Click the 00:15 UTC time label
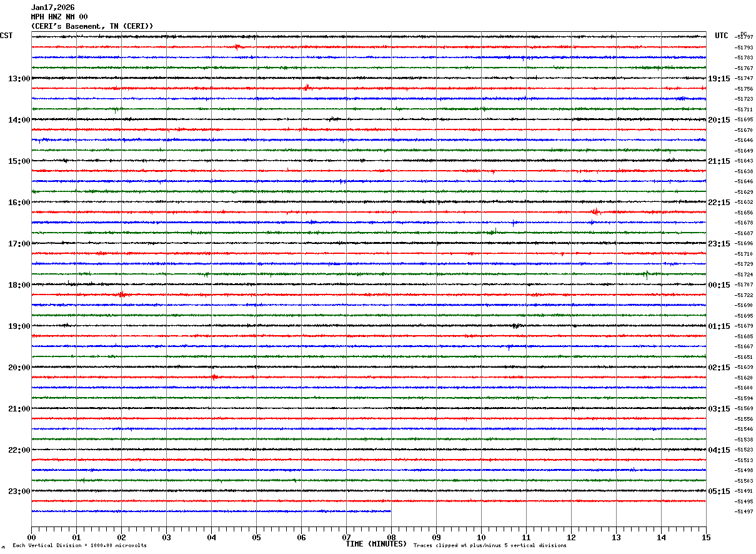The image size is (756, 554). (x=719, y=285)
